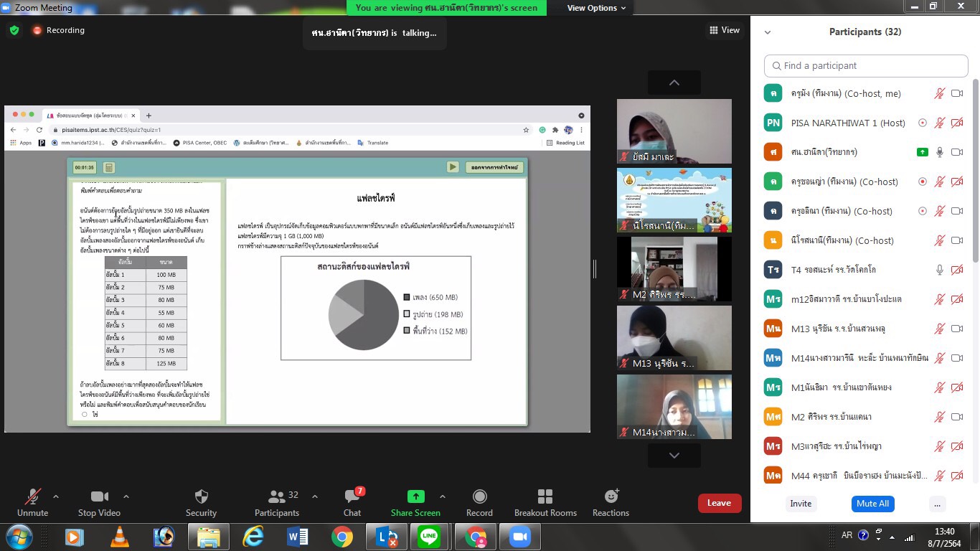Viewport: 980px width, 551px height.
Task: Open the Participants icon in toolbar
Action: (x=276, y=497)
